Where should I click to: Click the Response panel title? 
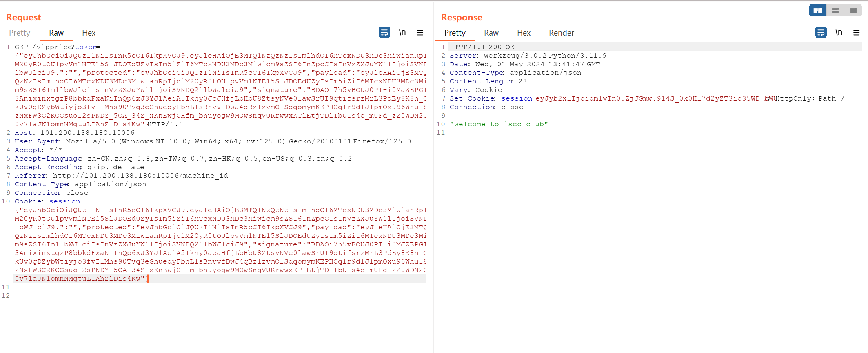pos(462,17)
